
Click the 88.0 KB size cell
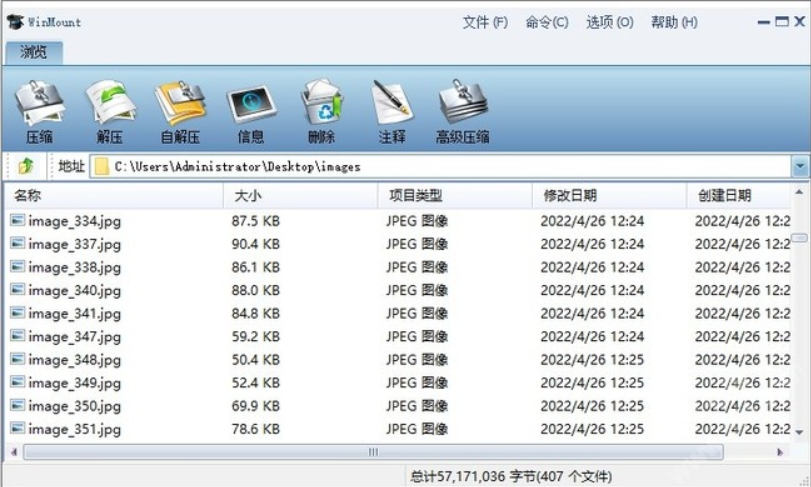point(256,291)
